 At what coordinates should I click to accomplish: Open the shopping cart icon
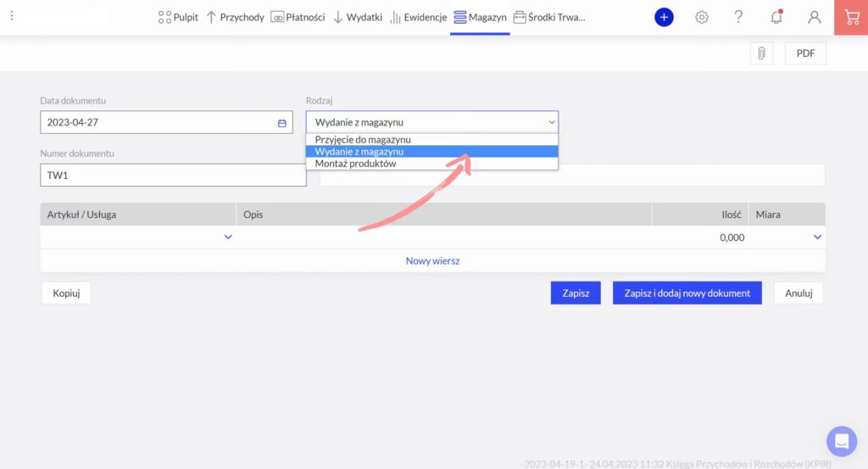pos(851,17)
